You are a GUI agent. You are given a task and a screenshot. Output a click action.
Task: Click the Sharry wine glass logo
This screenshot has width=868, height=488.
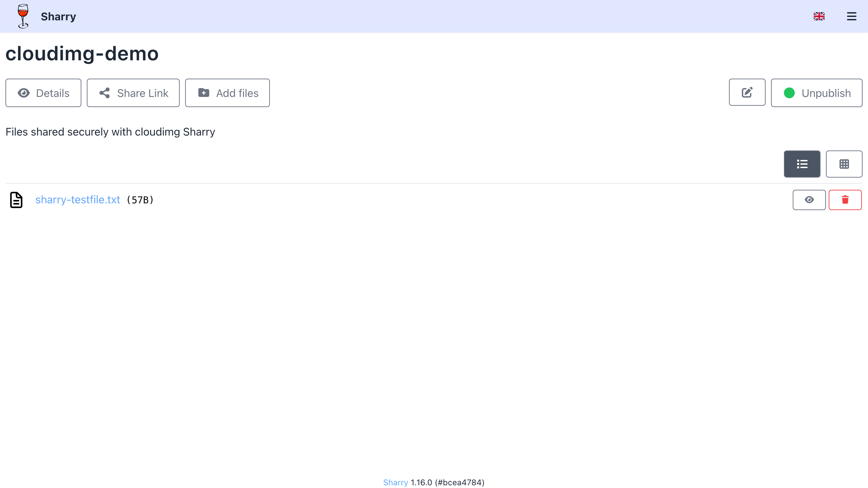(23, 16)
